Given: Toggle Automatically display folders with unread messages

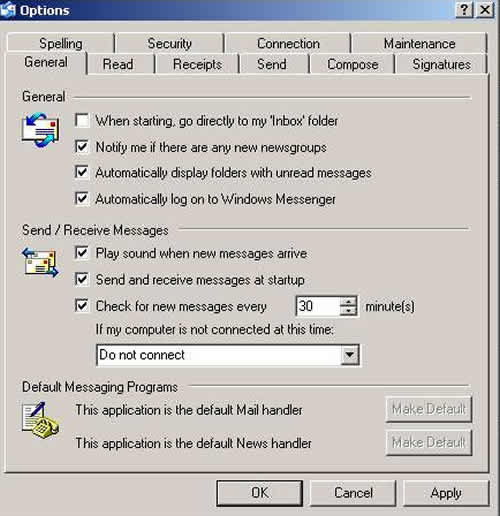Looking at the screenshot, I should point(82,172).
